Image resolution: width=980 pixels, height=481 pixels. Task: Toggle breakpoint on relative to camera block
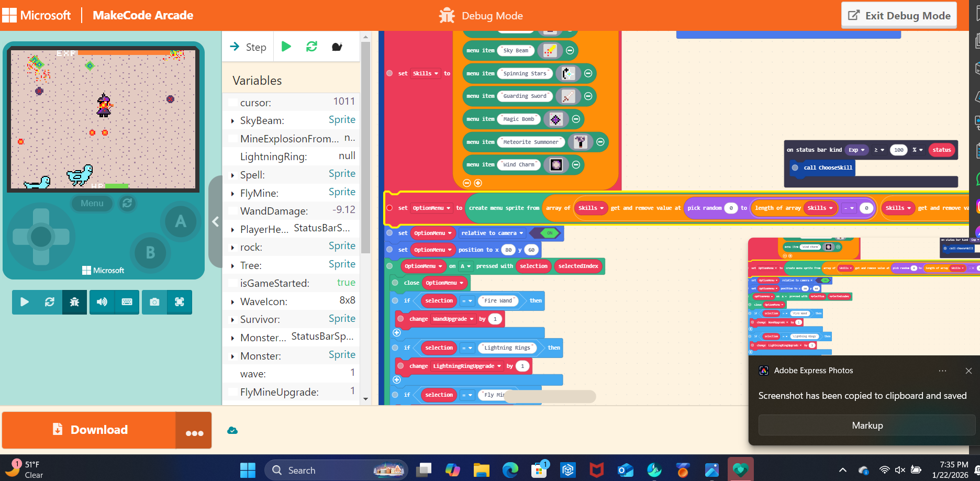coord(389,233)
